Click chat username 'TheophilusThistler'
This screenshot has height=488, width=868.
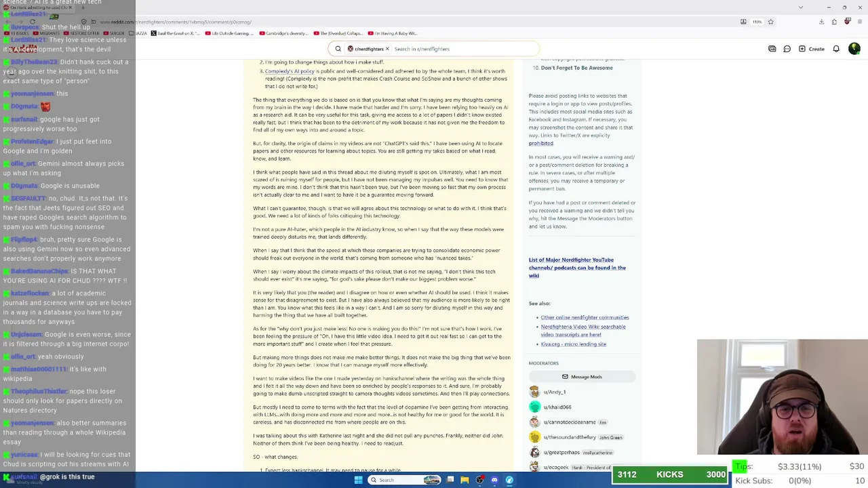(x=39, y=391)
